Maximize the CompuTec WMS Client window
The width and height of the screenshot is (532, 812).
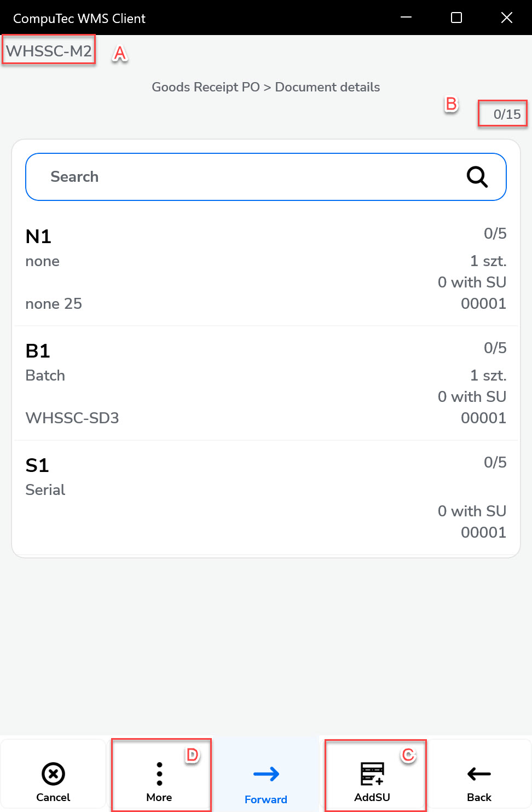(456, 18)
